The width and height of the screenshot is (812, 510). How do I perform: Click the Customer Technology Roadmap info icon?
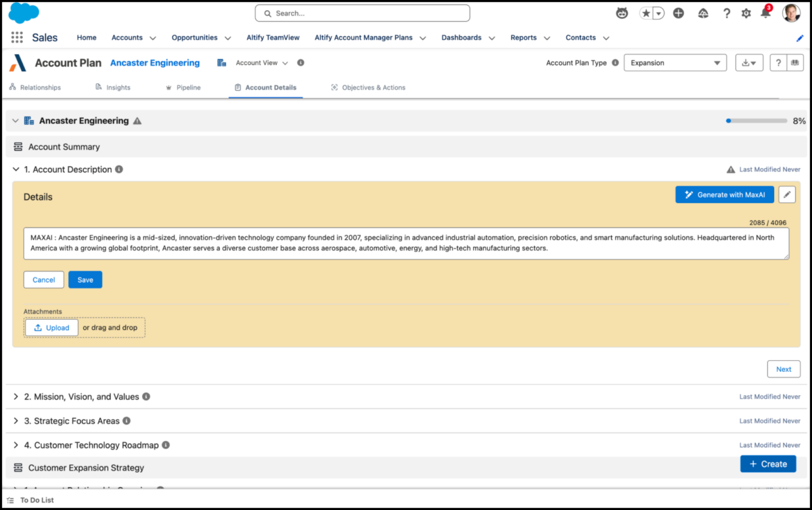click(x=166, y=446)
